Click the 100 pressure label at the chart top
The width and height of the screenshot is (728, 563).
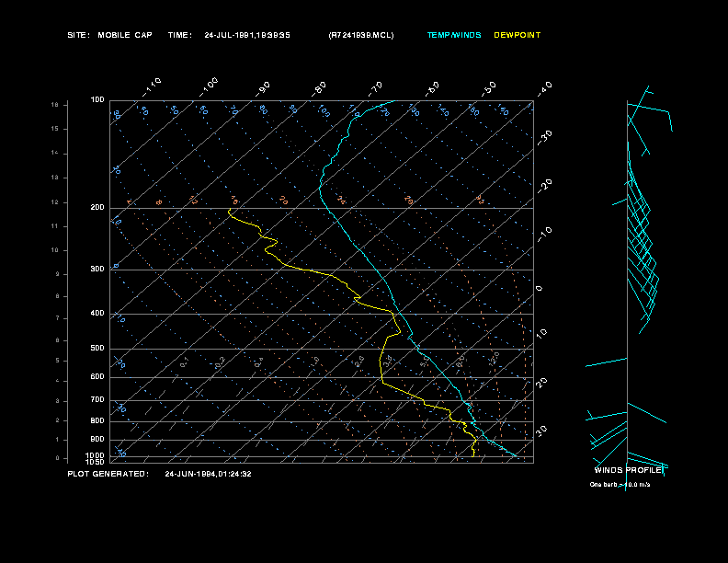97,99
